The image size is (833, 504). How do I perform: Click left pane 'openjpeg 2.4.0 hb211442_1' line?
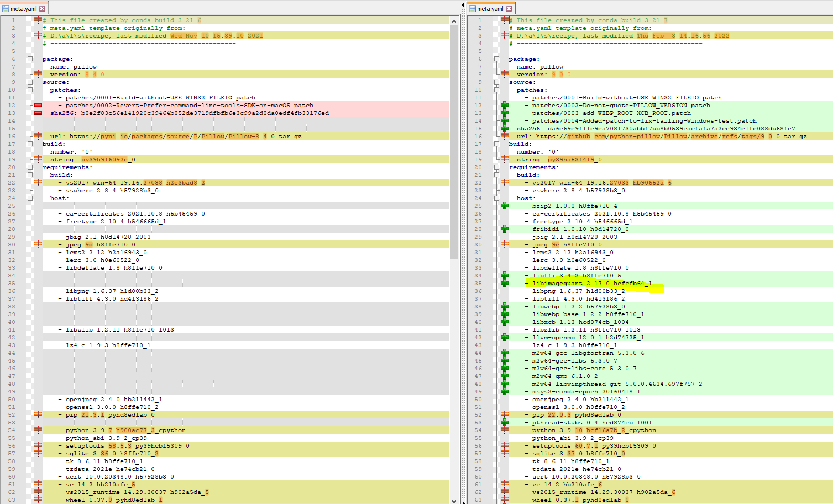click(110, 400)
